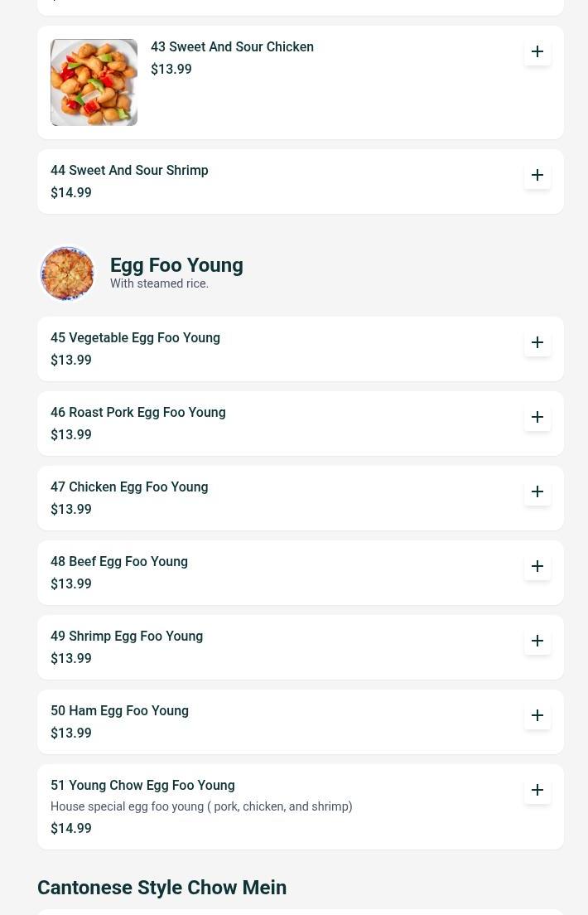Open the 51 Young Chow Egg Foo Young title
The height and width of the screenshot is (915, 588).
pyautogui.click(x=142, y=786)
